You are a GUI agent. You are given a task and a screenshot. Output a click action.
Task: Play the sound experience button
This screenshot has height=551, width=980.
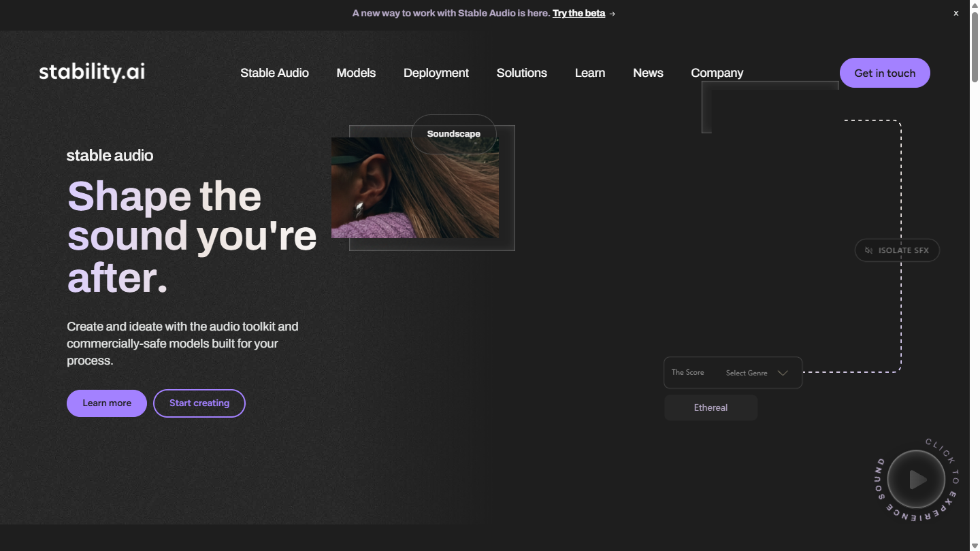pos(917,480)
